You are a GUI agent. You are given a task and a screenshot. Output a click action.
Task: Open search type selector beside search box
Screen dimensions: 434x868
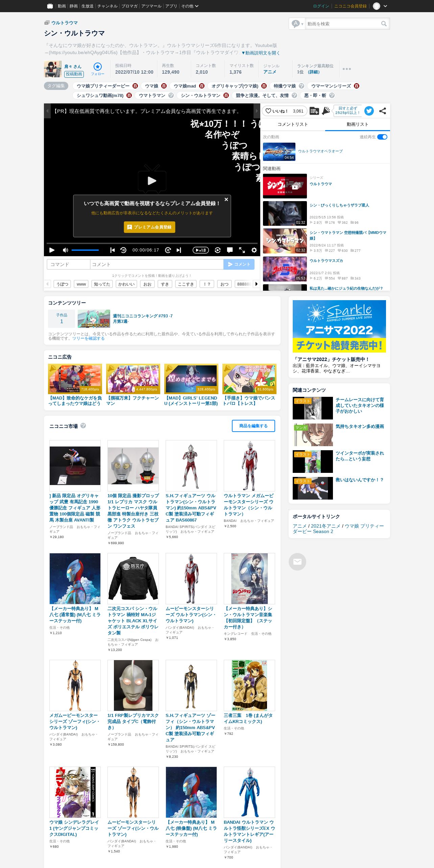(298, 24)
